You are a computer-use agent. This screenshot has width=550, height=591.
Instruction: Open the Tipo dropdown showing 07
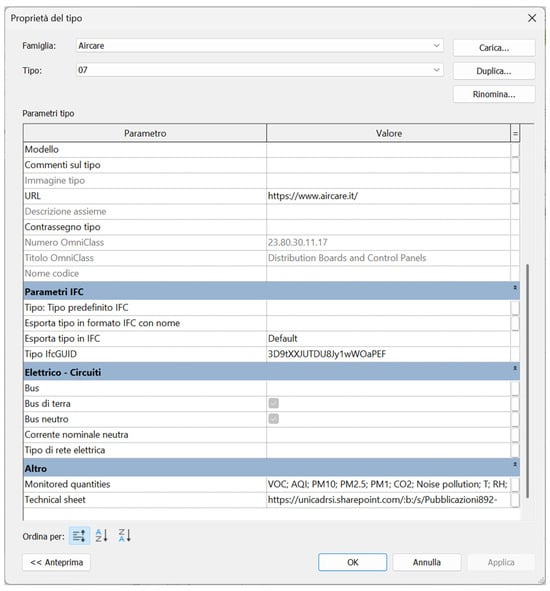pos(259,70)
